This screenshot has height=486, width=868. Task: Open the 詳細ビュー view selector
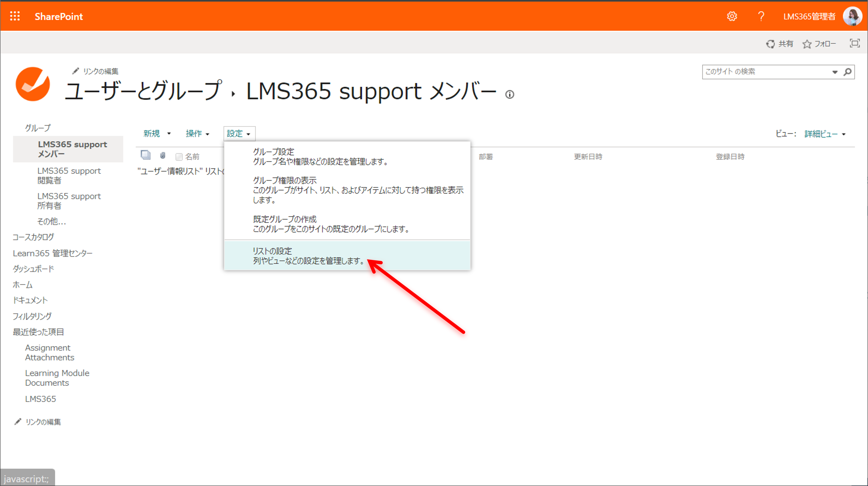click(825, 134)
